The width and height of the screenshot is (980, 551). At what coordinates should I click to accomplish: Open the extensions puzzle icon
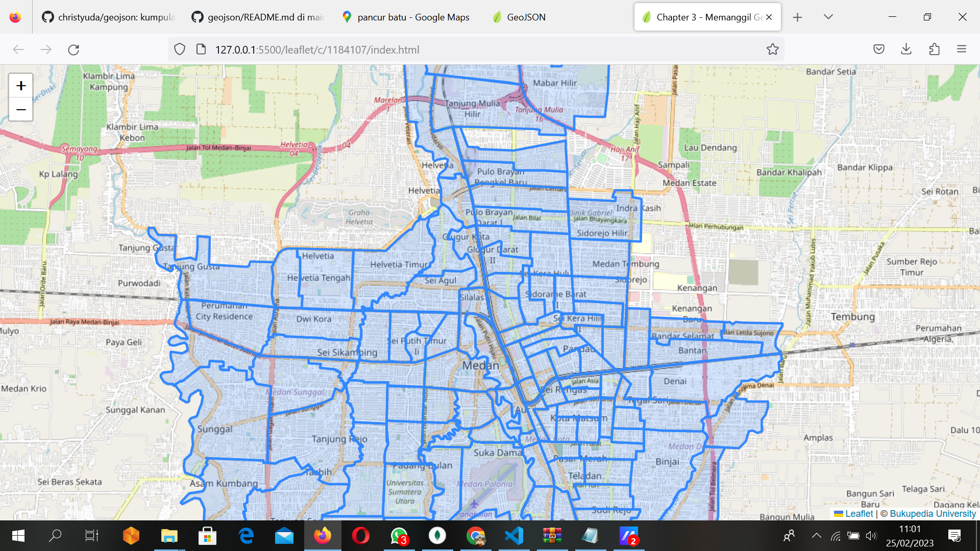point(934,49)
